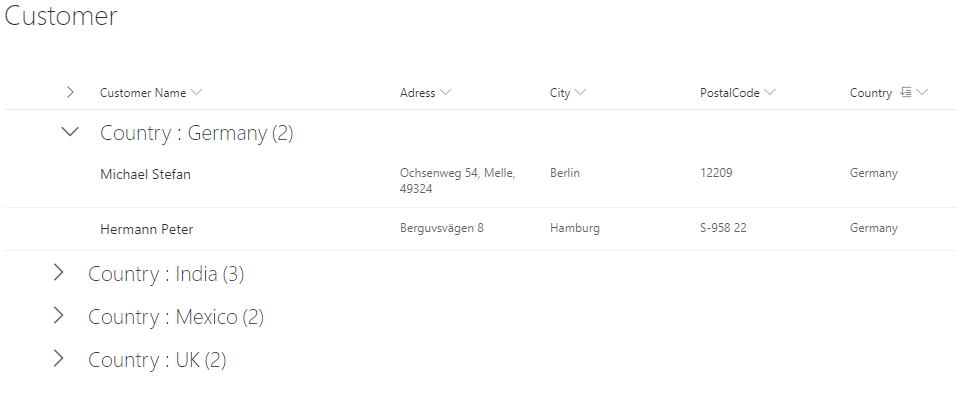Click the Hamburg city cell
Viewport: 957px width, 405px height.
575,228
